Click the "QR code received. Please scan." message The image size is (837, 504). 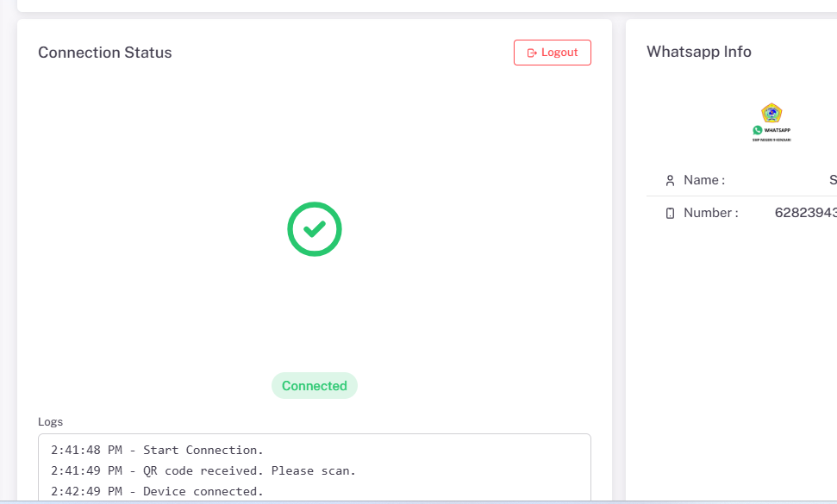[249, 470]
